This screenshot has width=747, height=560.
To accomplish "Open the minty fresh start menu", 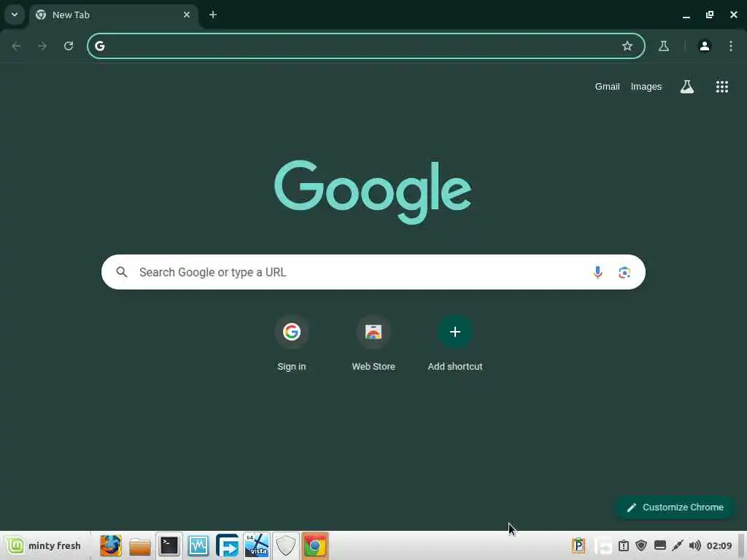I will pyautogui.click(x=44, y=545).
